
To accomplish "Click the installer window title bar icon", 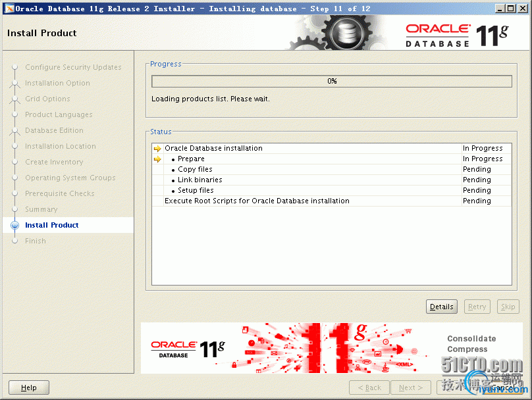I will (9, 9).
